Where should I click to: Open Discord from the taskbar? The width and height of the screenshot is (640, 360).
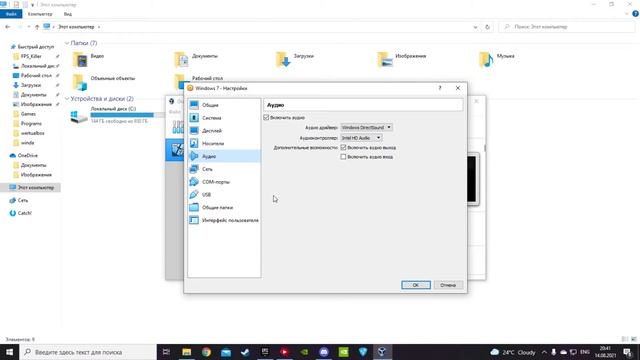pyautogui.click(x=324, y=352)
